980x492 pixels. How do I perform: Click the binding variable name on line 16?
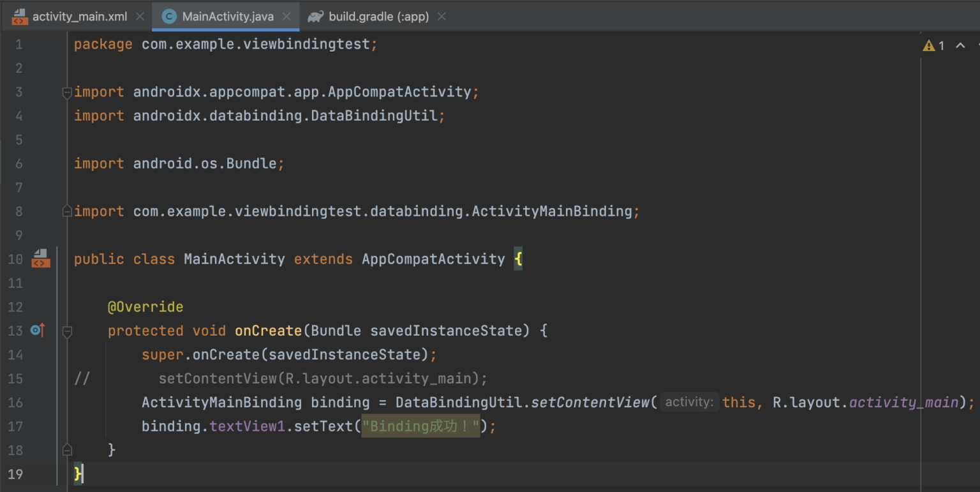click(x=340, y=402)
